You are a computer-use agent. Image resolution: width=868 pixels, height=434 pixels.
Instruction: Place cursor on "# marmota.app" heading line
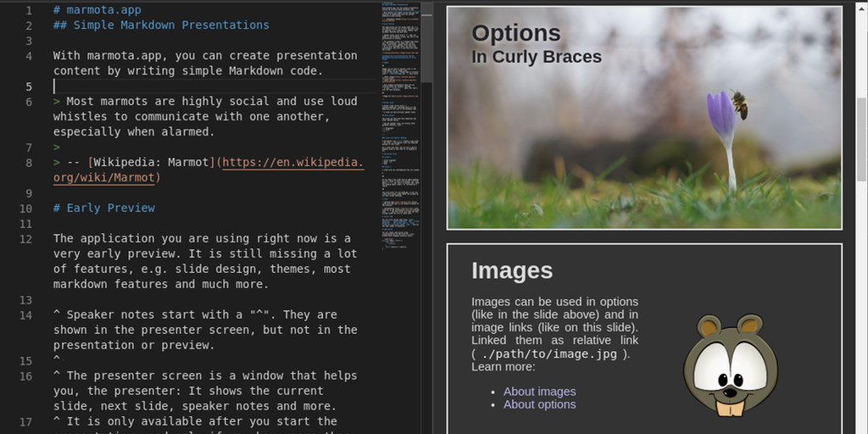coord(97,10)
